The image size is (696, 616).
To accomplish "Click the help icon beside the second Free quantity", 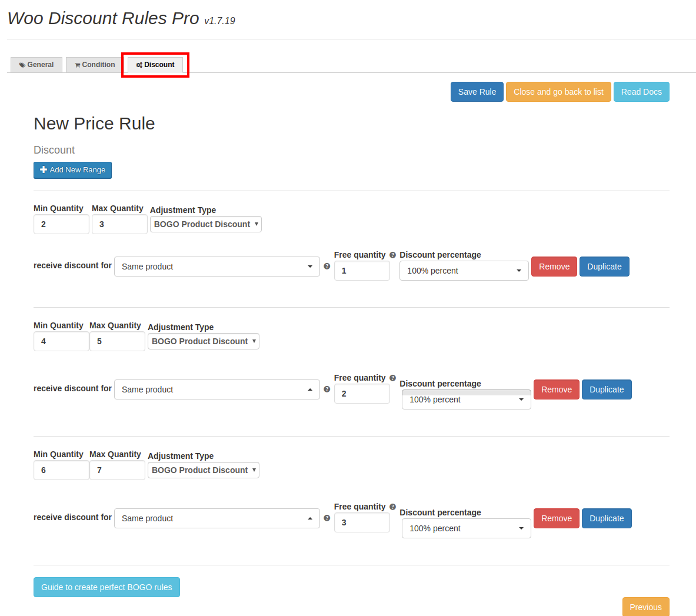I will [392, 378].
